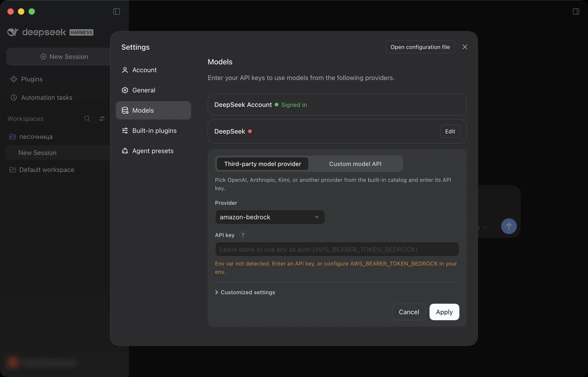Click the Provider label
This screenshot has width=588, height=377.
(226, 203)
